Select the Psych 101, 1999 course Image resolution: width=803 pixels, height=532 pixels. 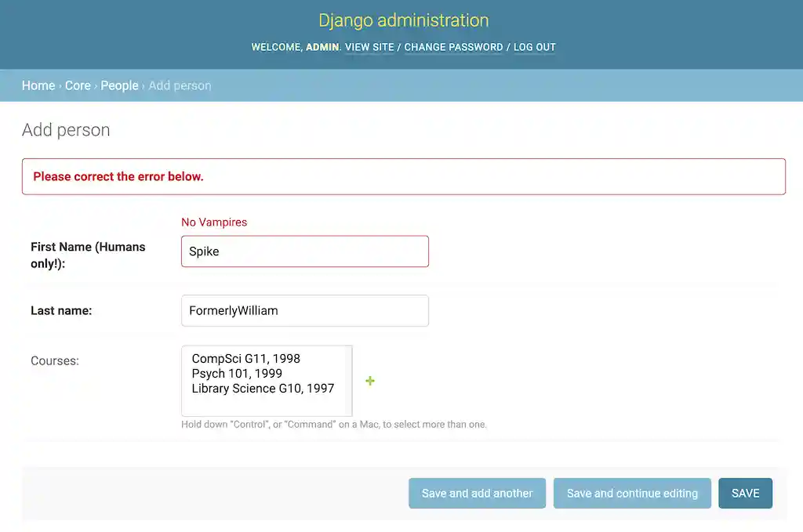point(235,373)
